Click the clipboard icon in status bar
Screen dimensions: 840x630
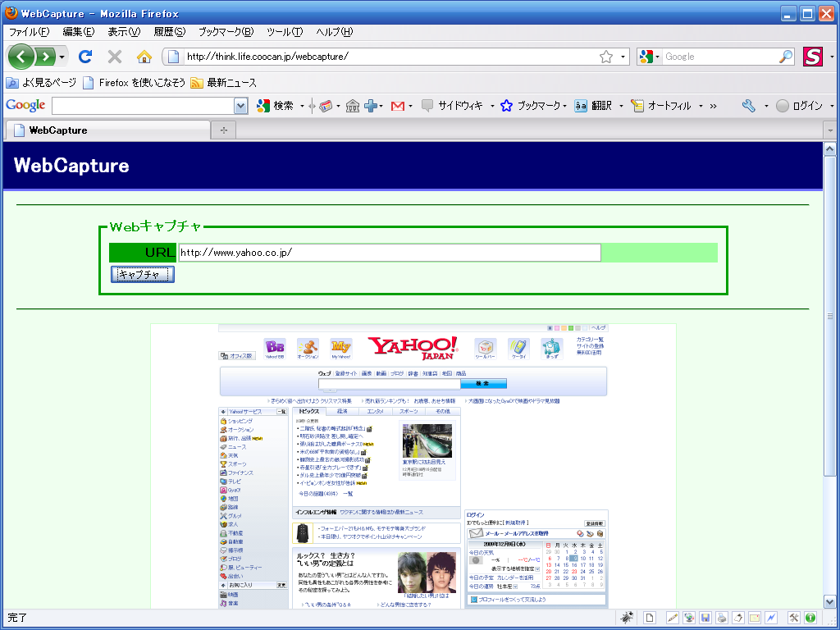tap(738, 618)
